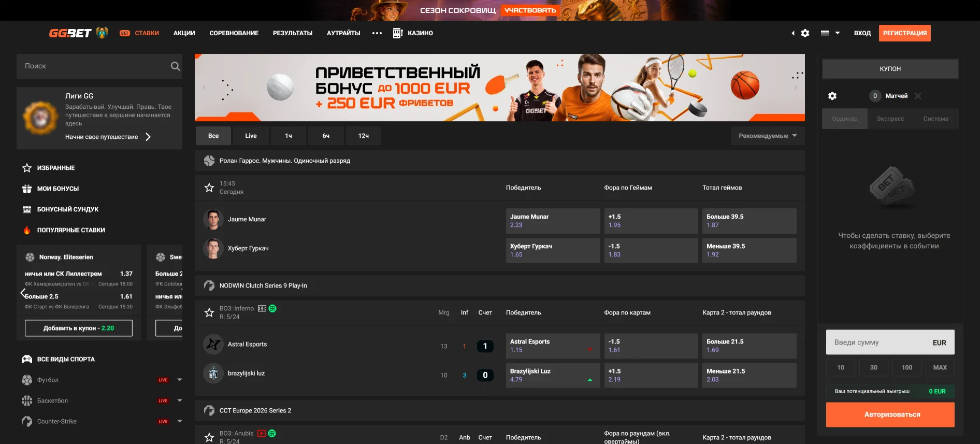Viewport: 980px width, 444px height.
Task: Click the ВХОД login link
Action: 862,33
